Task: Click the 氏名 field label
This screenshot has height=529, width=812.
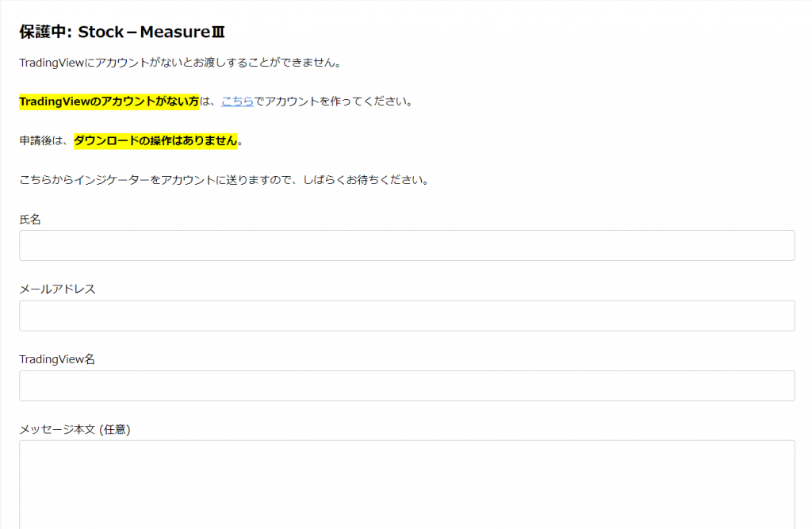Action: tap(30, 220)
